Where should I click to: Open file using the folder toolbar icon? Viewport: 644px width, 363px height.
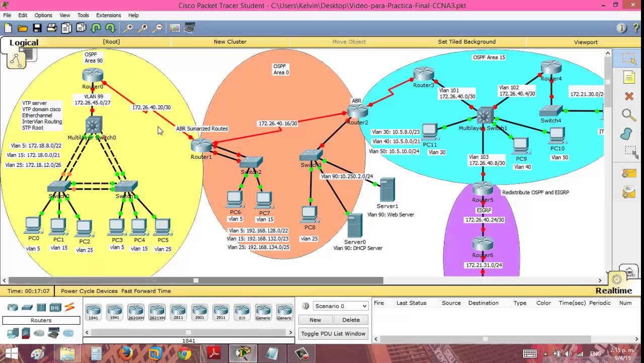(23, 28)
